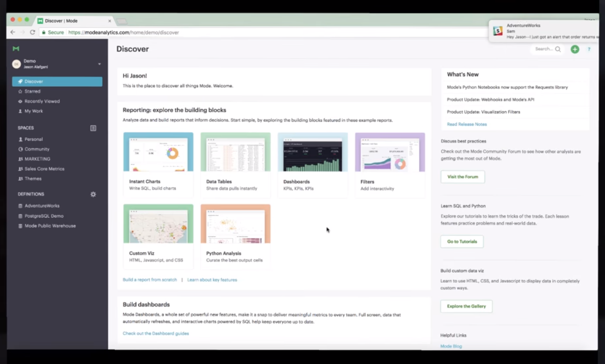Click the Explore the Gallery button
Image resolution: width=605 pixels, height=364 pixels.
(x=466, y=306)
